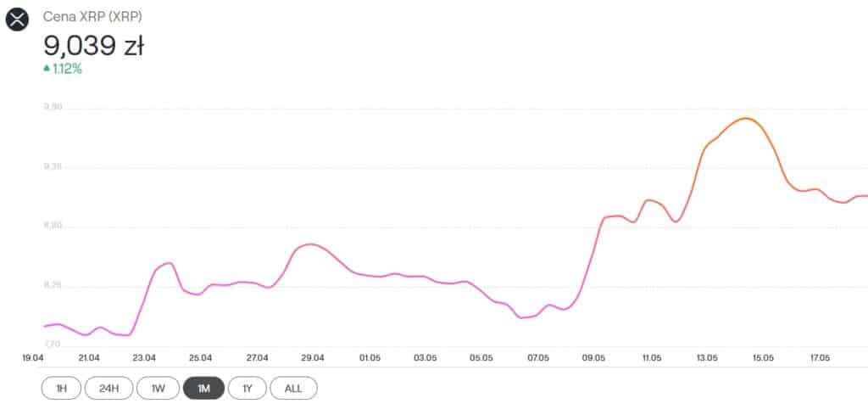Click the orange peak of the price line
This screenshot has height=409, width=868.
pos(746,119)
